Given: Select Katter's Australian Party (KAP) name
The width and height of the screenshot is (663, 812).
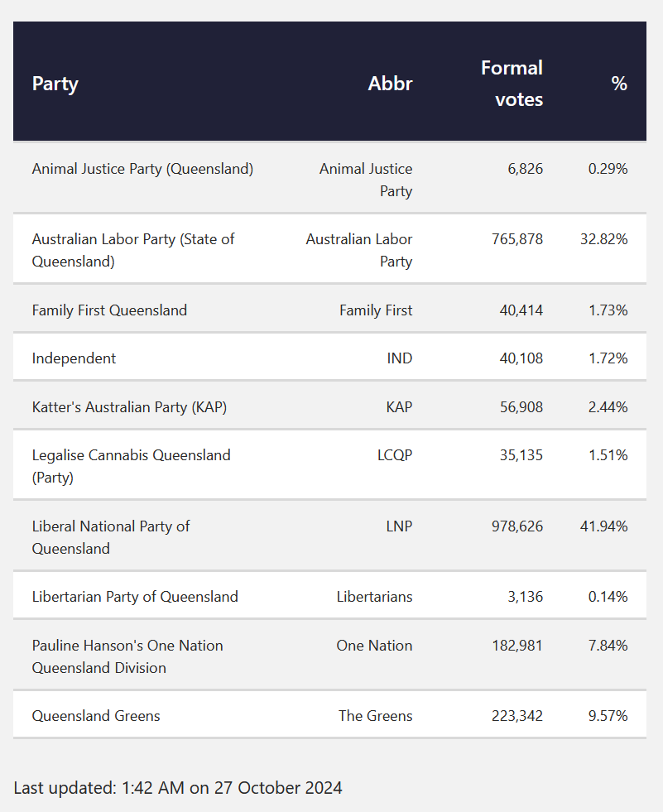Looking at the screenshot, I should [x=129, y=407].
